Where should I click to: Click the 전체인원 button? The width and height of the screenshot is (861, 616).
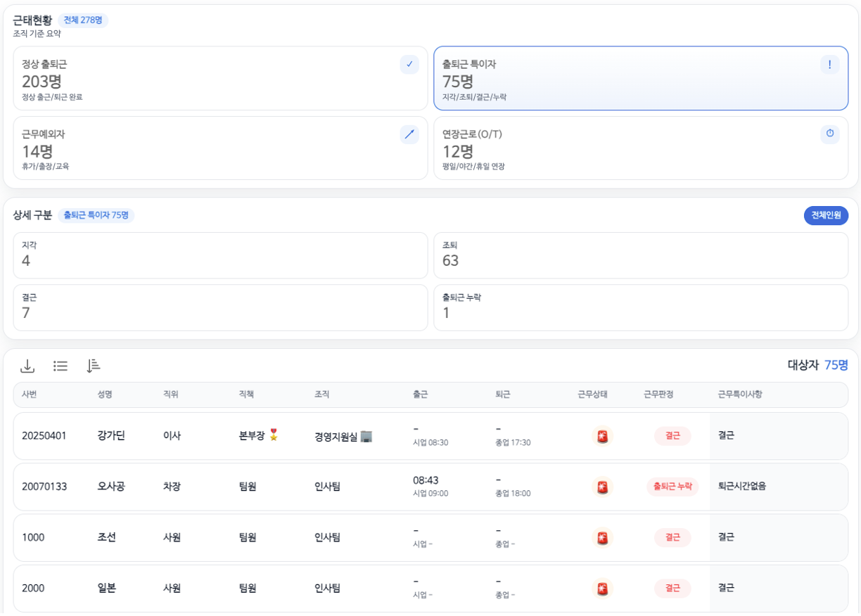pyautogui.click(x=826, y=216)
